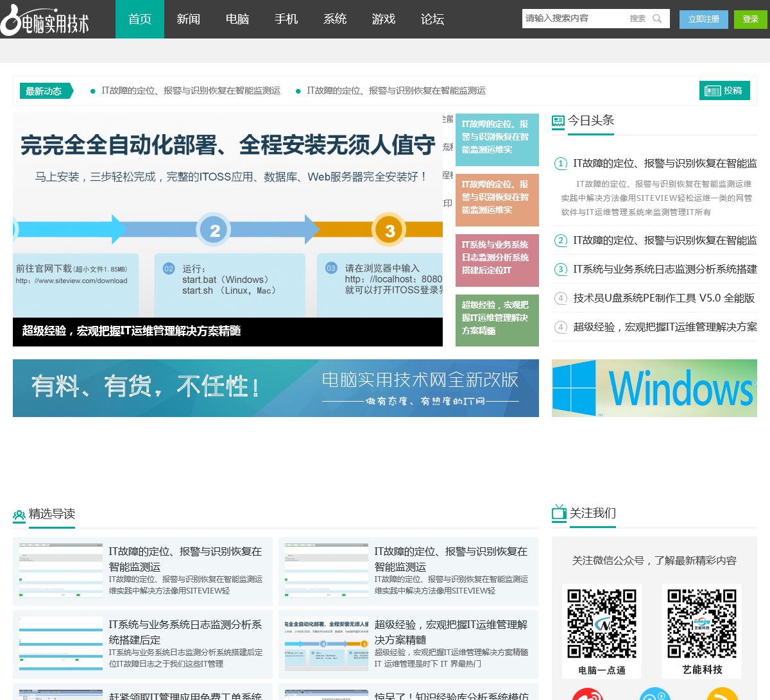The image size is (770, 700).
Task: Select the green 超级经验 slide tile
Action: pyautogui.click(x=497, y=318)
